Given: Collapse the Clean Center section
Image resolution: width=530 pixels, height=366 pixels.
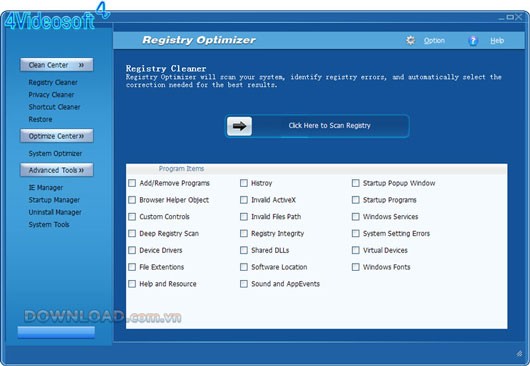Looking at the screenshot, I should (x=56, y=65).
